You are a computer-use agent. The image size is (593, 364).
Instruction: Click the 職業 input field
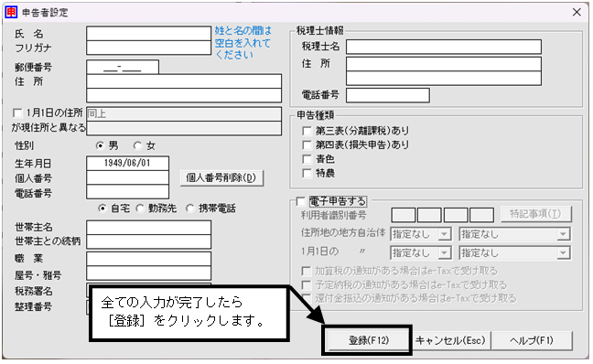[148, 259]
